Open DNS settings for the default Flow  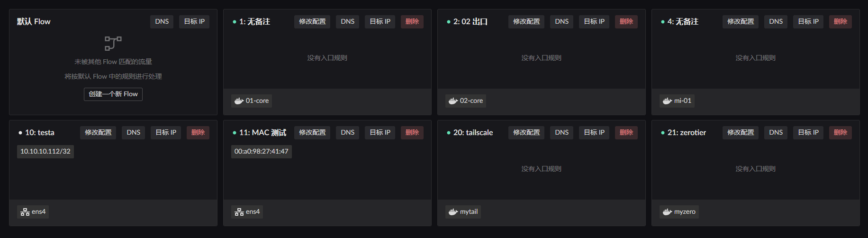coord(162,22)
